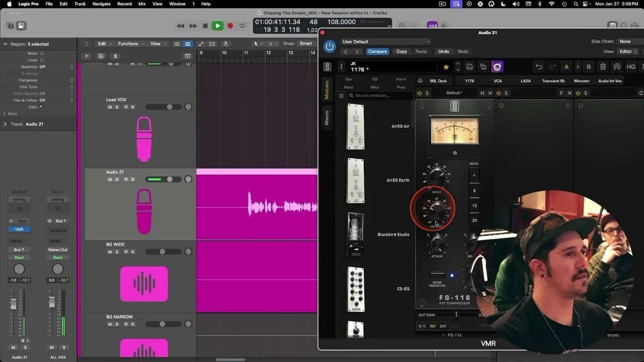Click the VMR undo arrow icon
This screenshot has width=644, height=362.
(539, 67)
